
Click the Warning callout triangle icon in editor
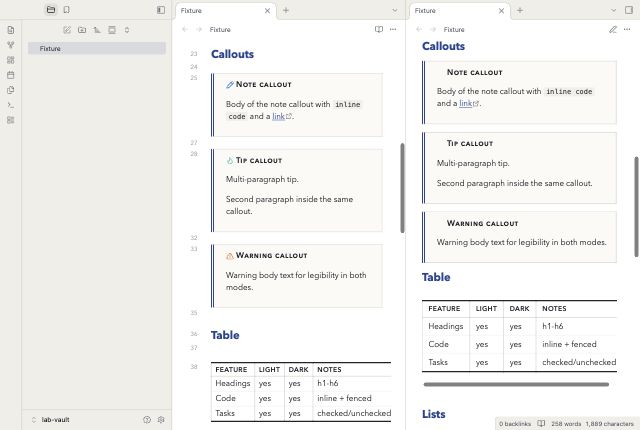230,256
